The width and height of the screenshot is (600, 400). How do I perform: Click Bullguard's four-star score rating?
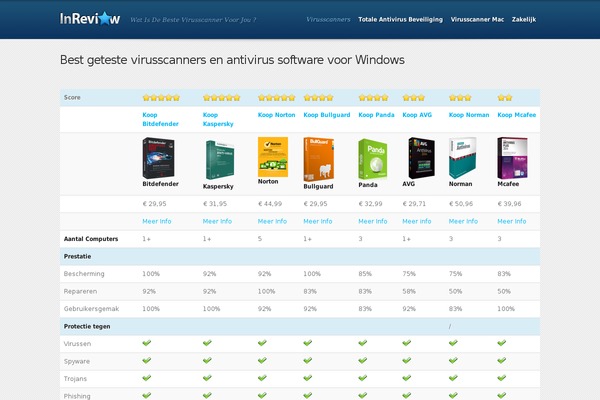[x=318, y=98]
